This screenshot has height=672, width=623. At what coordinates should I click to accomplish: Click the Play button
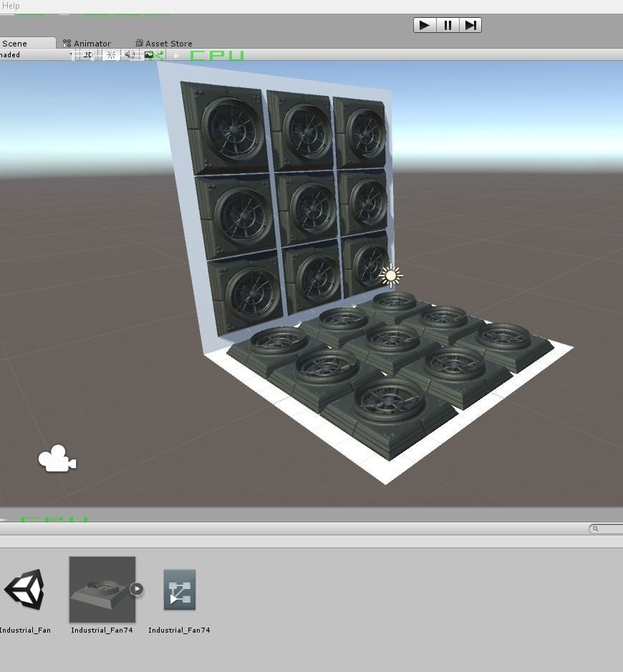pyautogui.click(x=425, y=25)
